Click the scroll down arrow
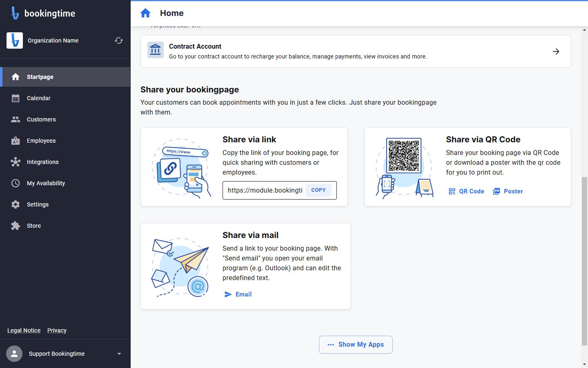This screenshot has height=368, width=588. (x=585, y=364)
